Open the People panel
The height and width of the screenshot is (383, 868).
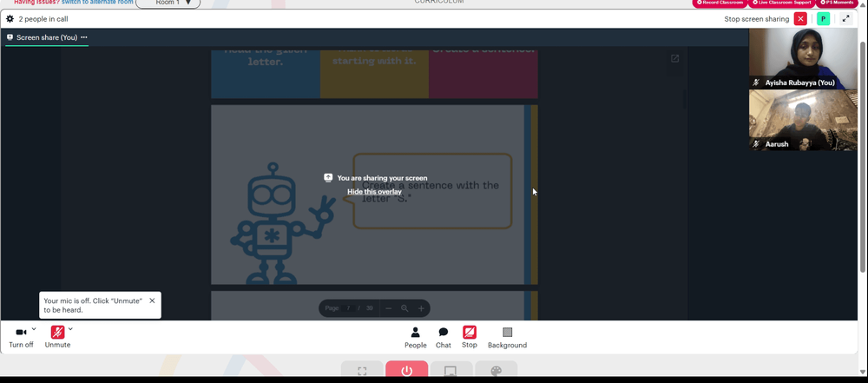coord(415,338)
